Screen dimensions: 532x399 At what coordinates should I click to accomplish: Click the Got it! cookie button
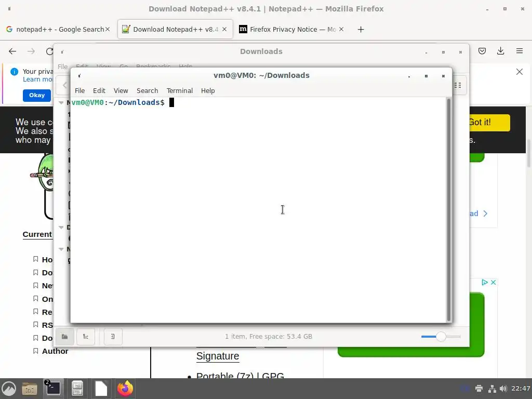pyautogui.click(x=489, y=123)
